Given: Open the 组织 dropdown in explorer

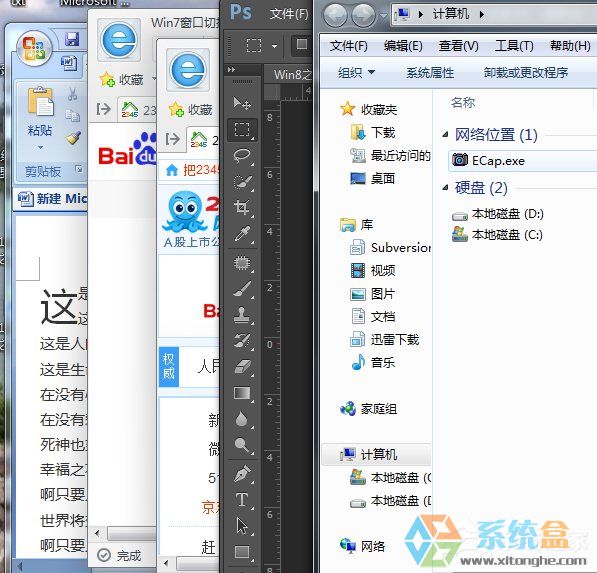Looking at the screenshot, I should (356, 72).
